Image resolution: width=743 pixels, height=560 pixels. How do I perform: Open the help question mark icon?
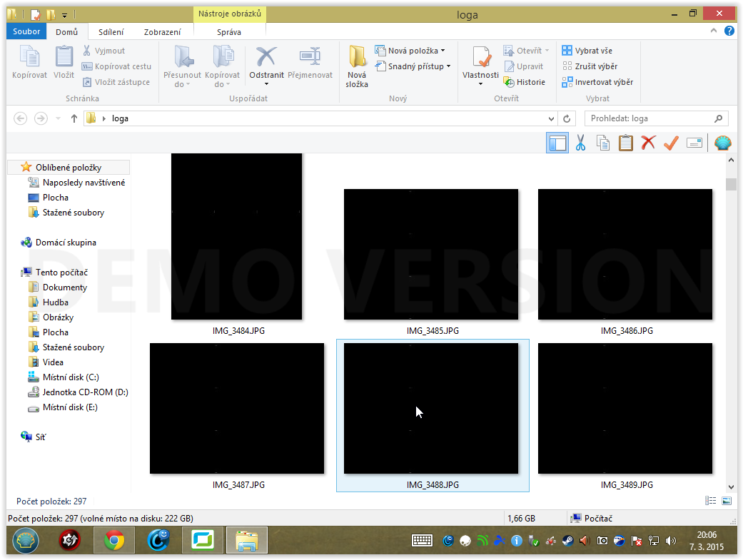coord(729,31)
